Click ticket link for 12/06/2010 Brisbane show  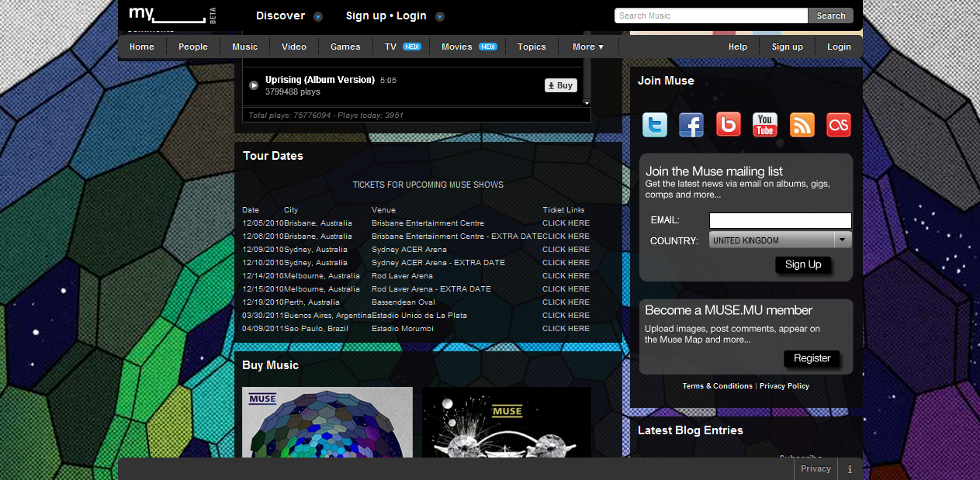click(566, 237)
